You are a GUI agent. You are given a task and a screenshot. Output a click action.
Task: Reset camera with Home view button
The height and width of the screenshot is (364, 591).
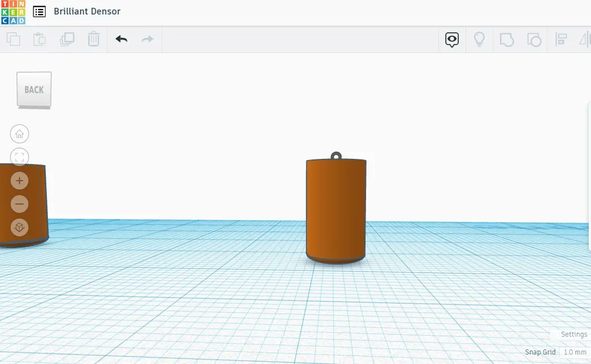pos(20,134)
